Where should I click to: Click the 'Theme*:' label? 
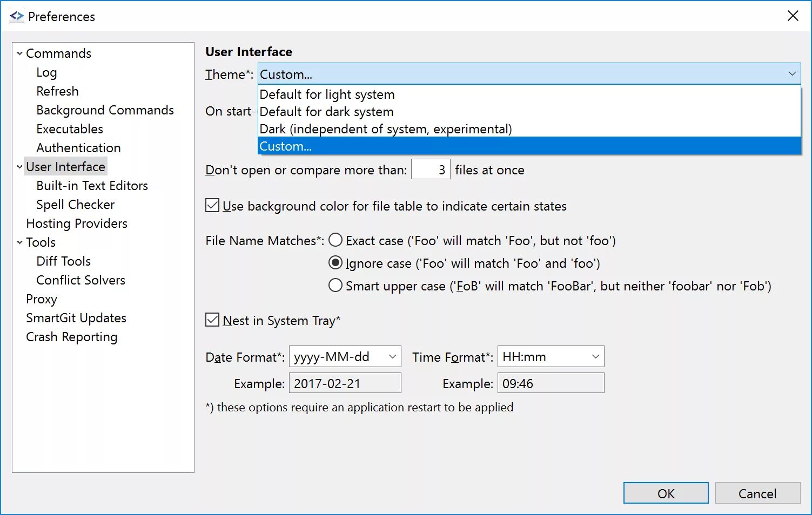229,74
